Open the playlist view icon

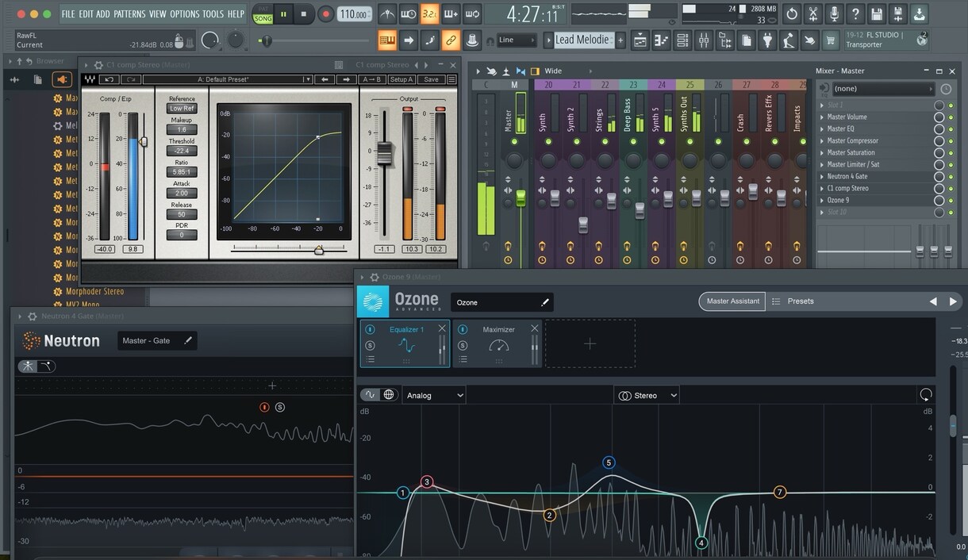click(640, 40)
